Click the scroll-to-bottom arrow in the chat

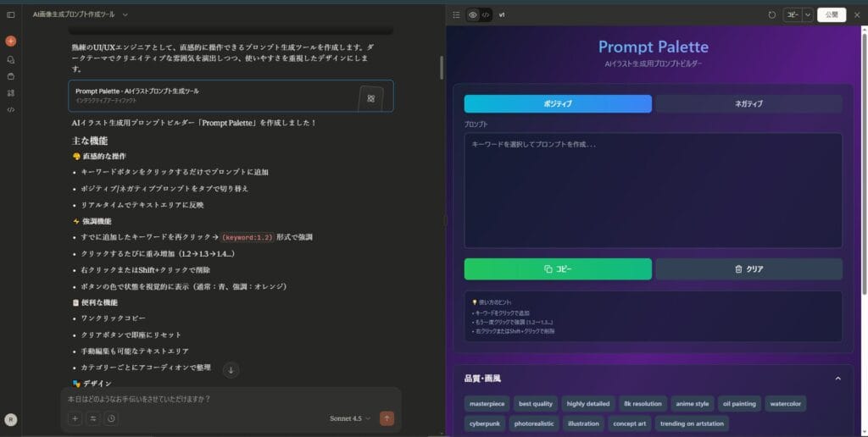point(231,370)
